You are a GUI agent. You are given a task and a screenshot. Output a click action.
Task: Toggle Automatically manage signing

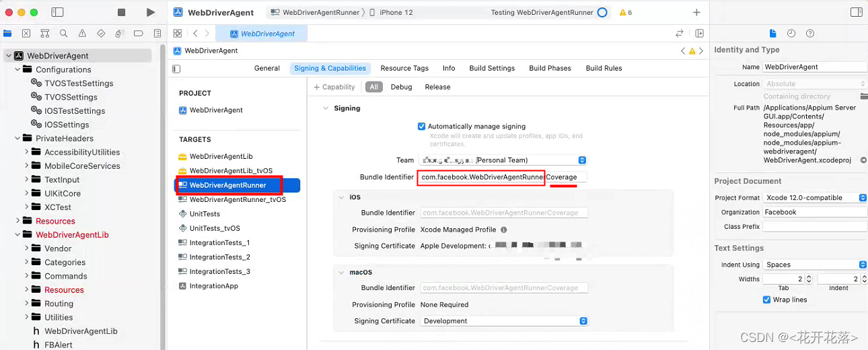421,126
